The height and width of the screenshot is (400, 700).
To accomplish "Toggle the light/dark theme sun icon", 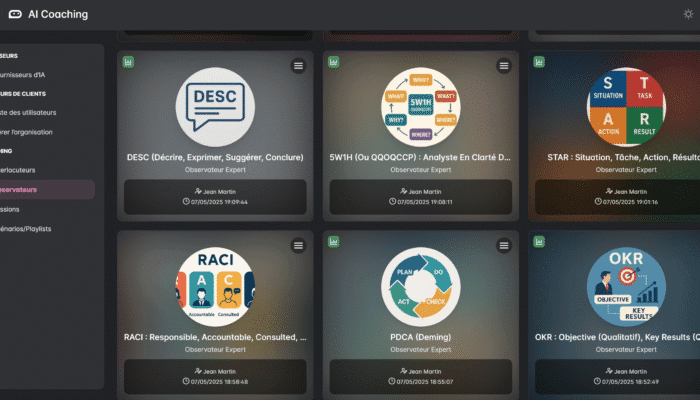I will 687,14.
